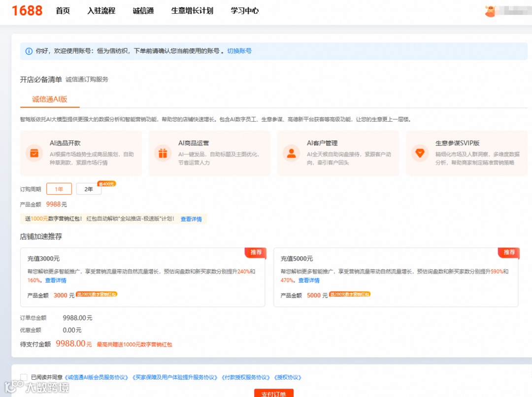Click the 最高共赠送1000元数字营销红包 note
The height and width of the screenshot is (397, 532).
tap(134, 344)
